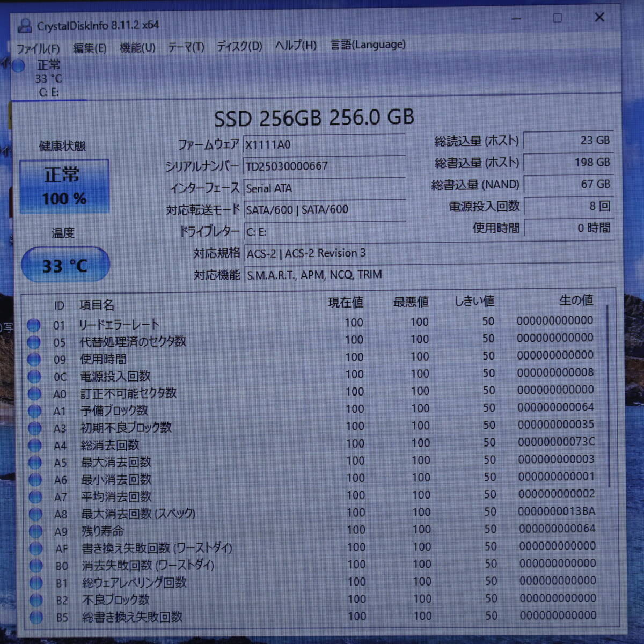Screen dimensions: 644x644
Task: Select the リードエラーレート row name
Action: (x=119, y=324)
